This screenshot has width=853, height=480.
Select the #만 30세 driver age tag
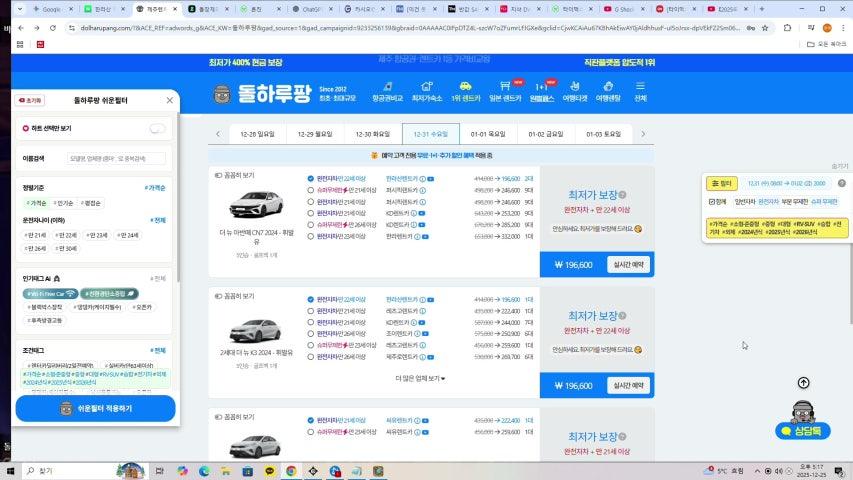pos(66,248)
